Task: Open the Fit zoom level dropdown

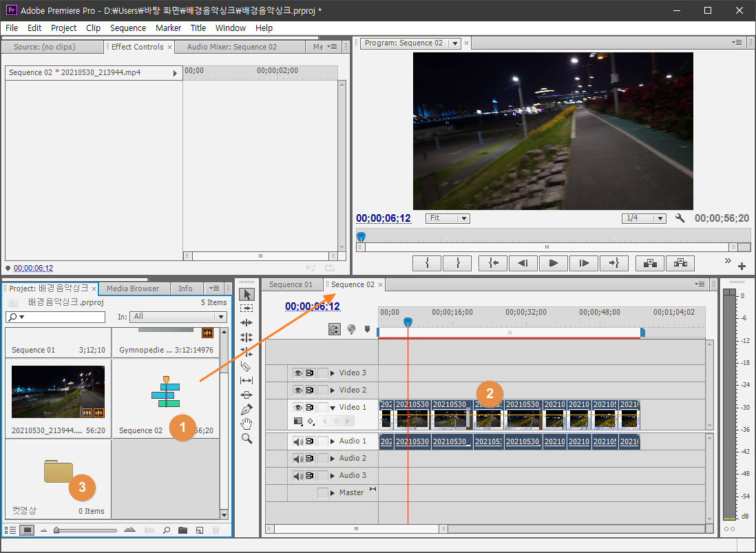Action: [x=448, y=218]
